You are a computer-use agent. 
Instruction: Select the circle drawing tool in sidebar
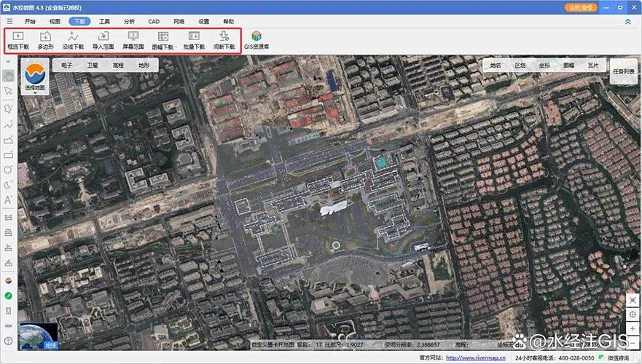[8, 170]
